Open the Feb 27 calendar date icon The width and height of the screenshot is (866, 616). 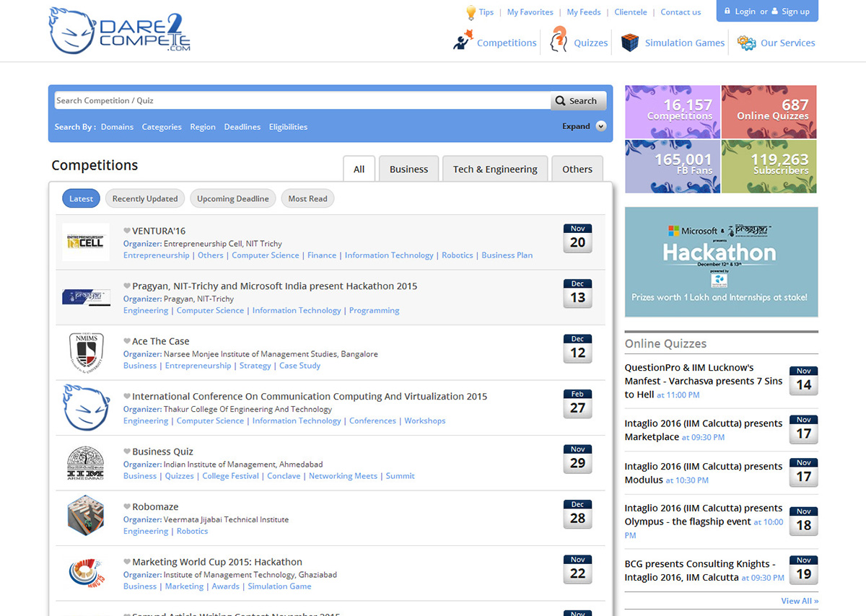(578, 404)
